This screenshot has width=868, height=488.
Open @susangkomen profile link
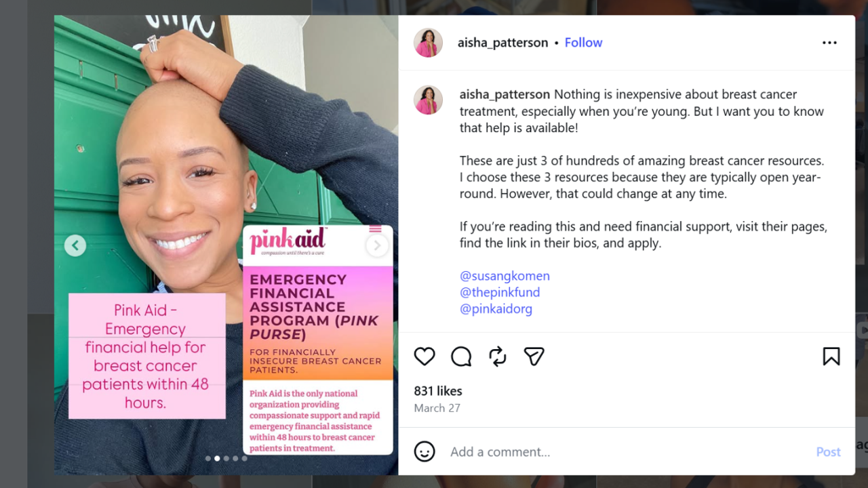click(505, 276)
